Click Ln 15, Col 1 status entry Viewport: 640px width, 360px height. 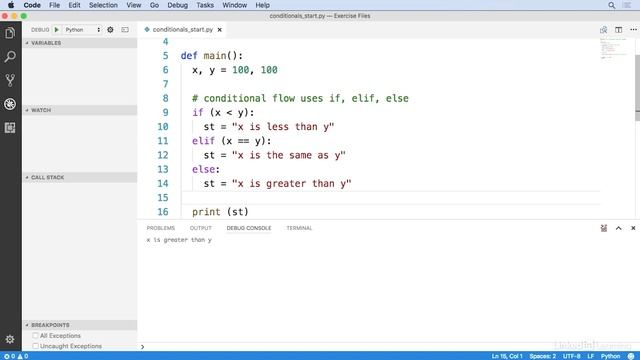tap(507, 356)
